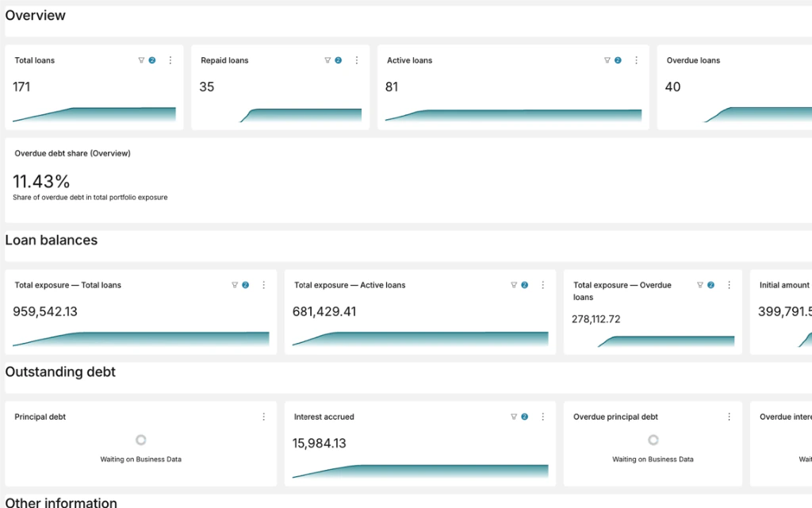The image size is (812, 508).
Task: Select the value 40 in Overdue loans
Action: pos(672,87)
